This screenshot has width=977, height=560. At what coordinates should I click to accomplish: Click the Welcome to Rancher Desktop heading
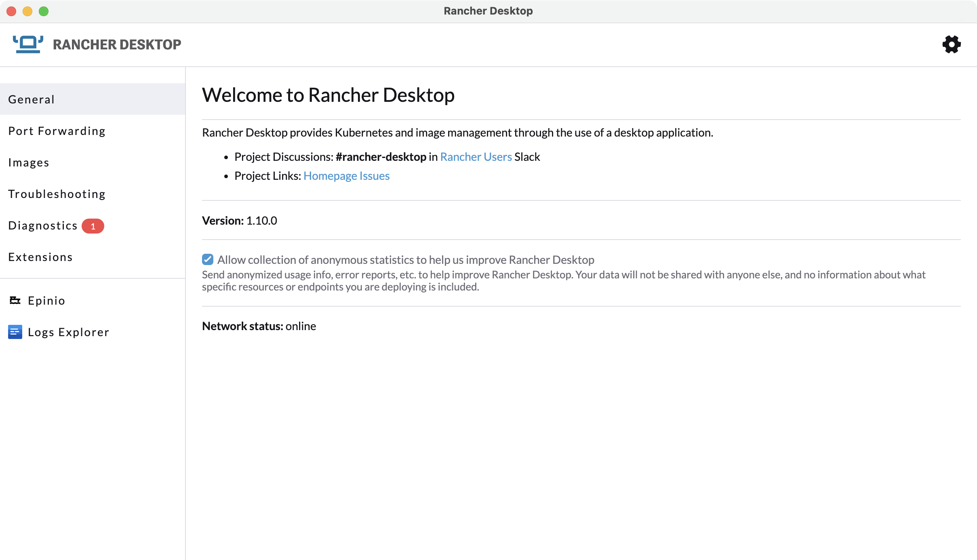click(x=328, y=95)
